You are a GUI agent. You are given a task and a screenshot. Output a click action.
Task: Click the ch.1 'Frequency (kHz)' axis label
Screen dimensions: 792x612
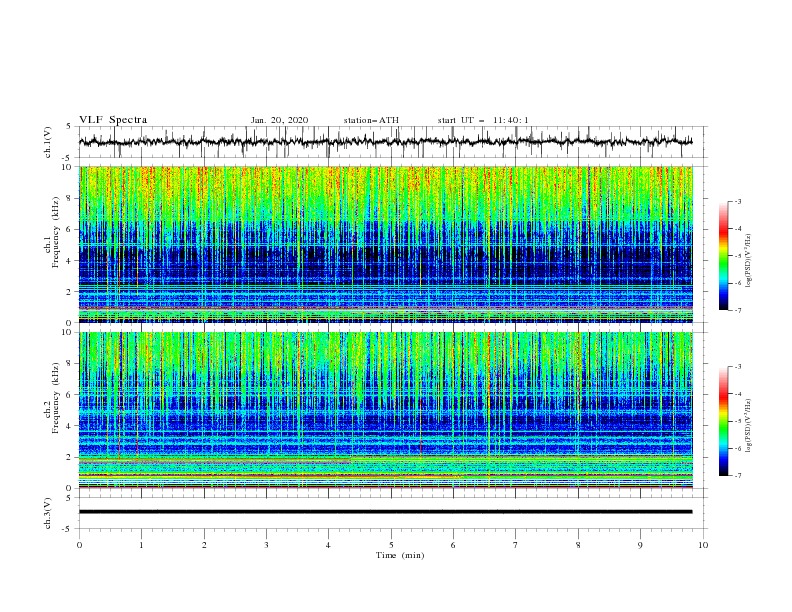coord(55,230)
